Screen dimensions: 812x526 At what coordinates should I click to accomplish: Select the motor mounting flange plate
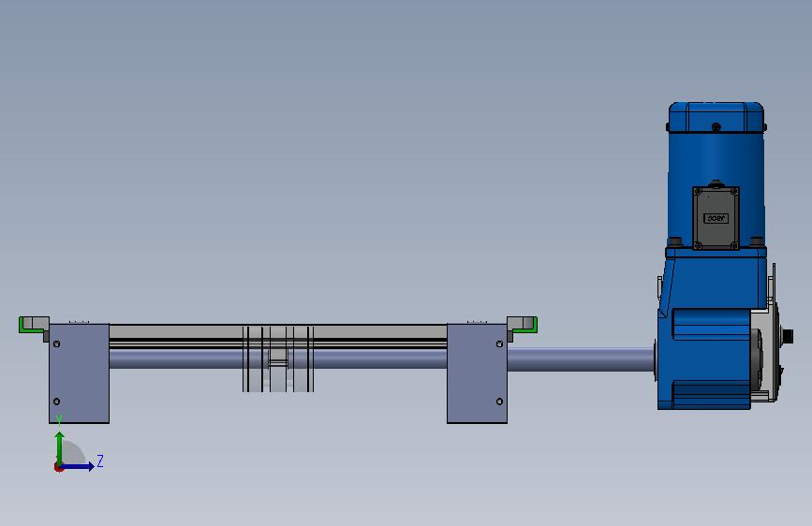point(716,253)
